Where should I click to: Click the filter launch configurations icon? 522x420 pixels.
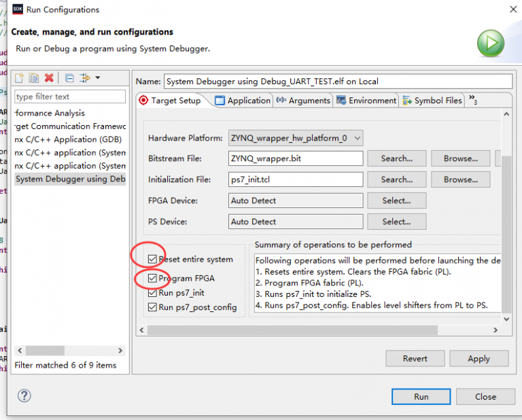coord(84,78)
